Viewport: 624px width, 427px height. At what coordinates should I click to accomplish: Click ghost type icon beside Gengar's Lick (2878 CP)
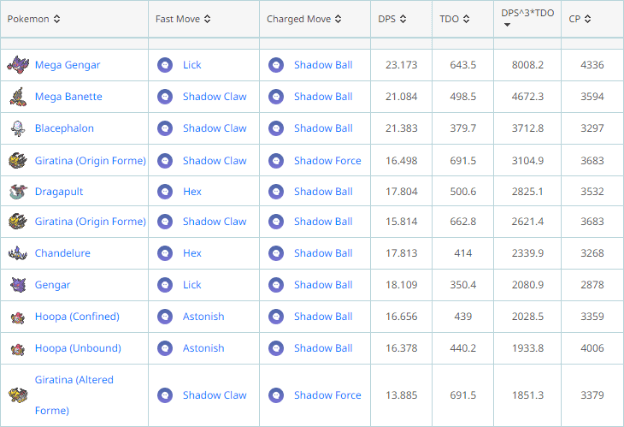pos(165,285)
